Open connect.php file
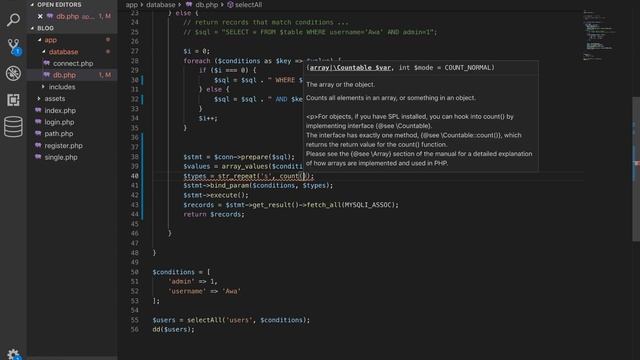 point(73,63)
